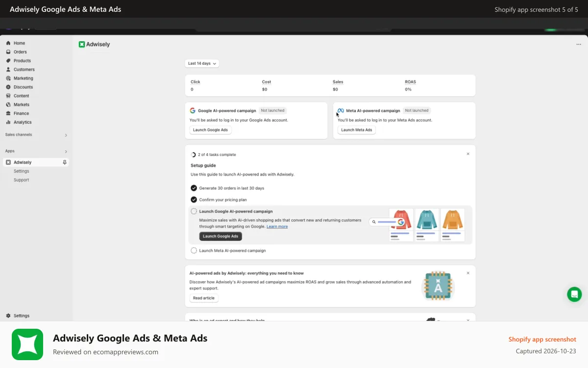Expand the Sales channels section

coord(66,135)
